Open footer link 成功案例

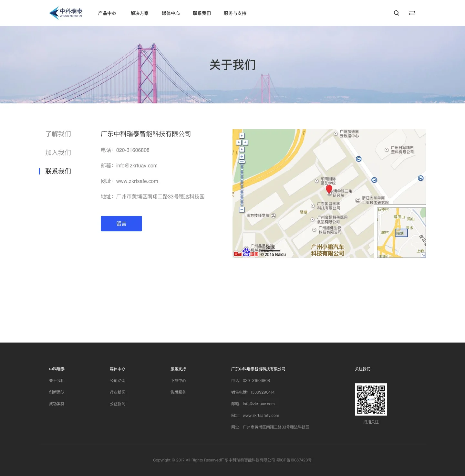[57, 404]
